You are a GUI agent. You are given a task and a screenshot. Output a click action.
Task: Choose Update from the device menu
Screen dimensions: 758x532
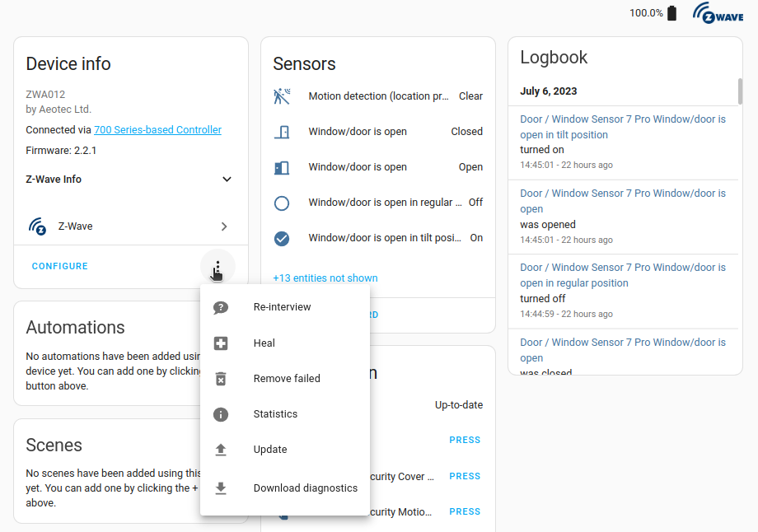[270, 450]
